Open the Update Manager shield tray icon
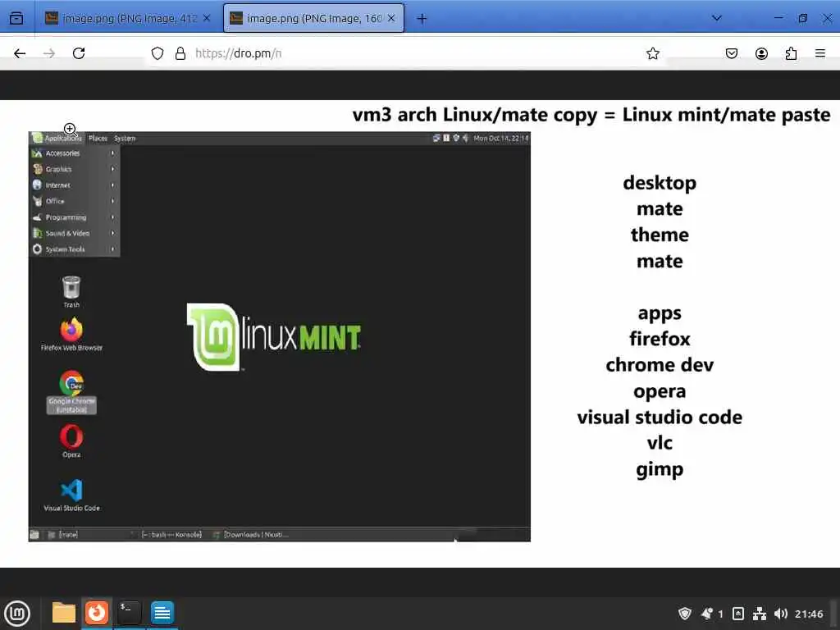 point(685,614)
